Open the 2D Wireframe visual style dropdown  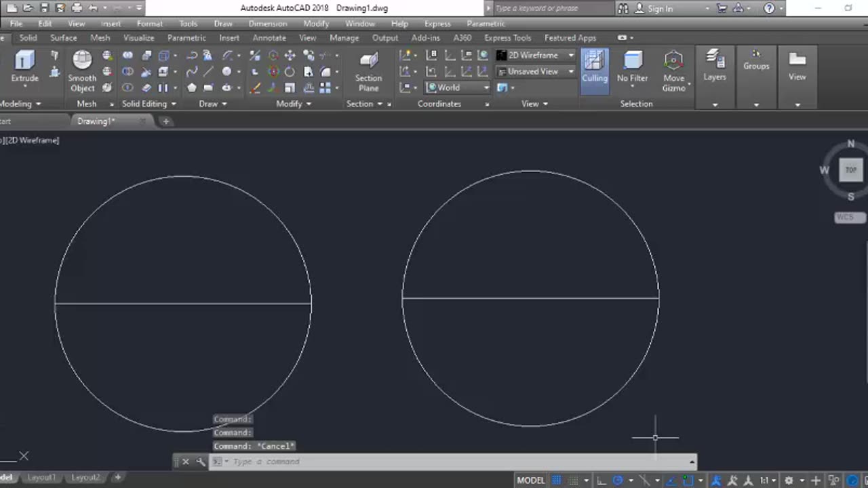click(535, 55)
